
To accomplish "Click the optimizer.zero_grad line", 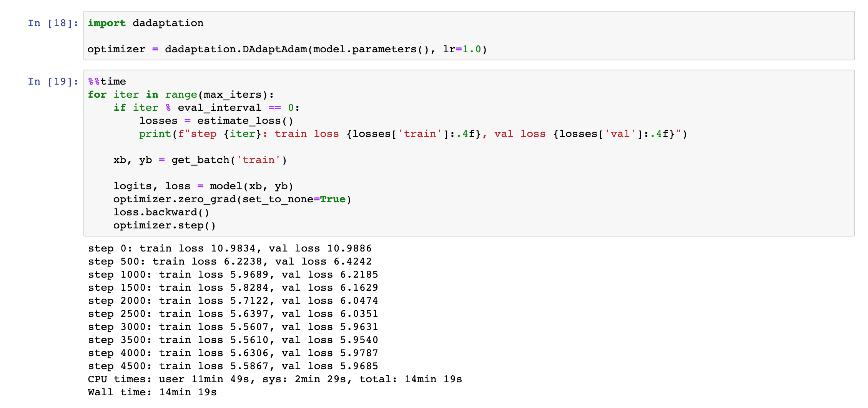I will (x=233, y=199).
